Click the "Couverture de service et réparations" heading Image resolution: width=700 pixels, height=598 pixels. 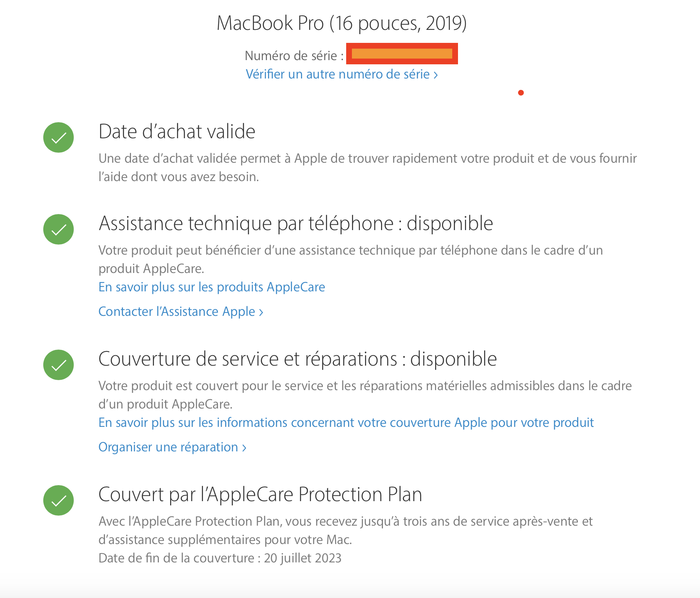click(x=298, y=359)
